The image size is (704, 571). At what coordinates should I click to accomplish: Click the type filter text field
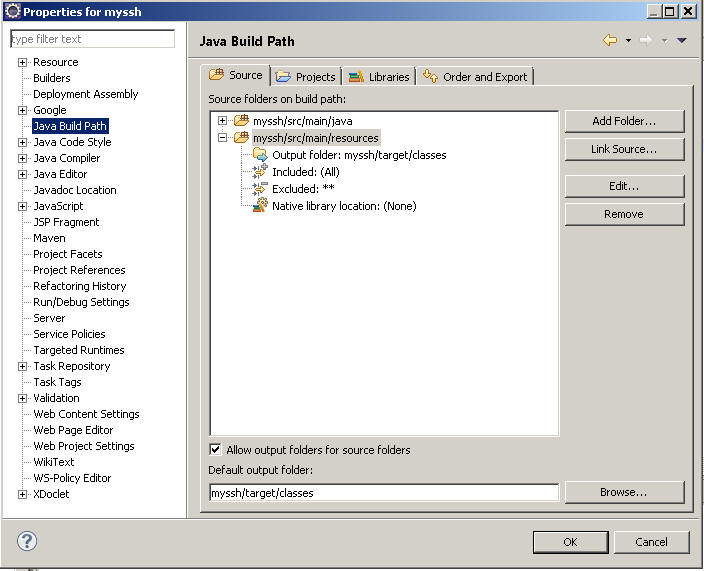[x=92, y=39]
